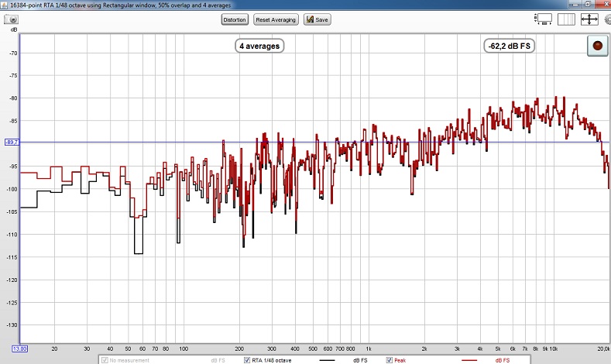Click the "dB" axis unit label
Image resolution: width=611 pixels, height=364 pixels.
14,29
